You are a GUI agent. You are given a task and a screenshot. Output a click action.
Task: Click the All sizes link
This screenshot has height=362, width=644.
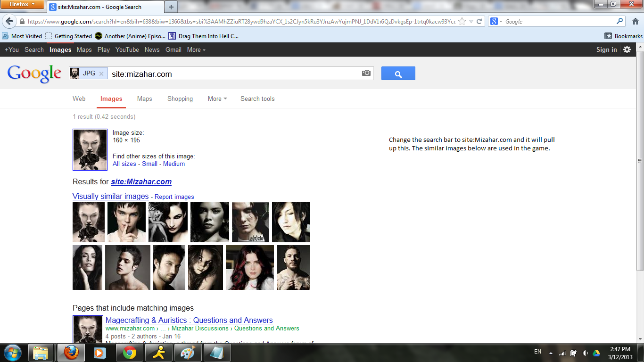coord(124,164)
